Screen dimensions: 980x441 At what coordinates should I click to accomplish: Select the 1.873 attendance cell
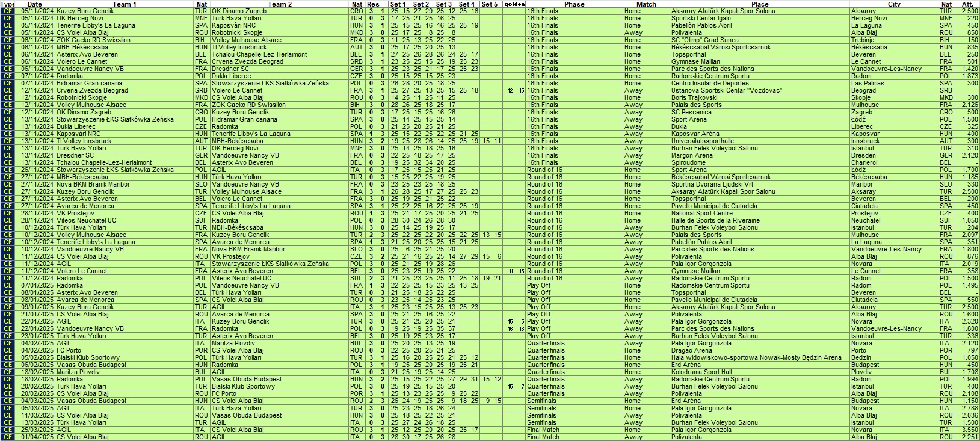tap(970, 76)
